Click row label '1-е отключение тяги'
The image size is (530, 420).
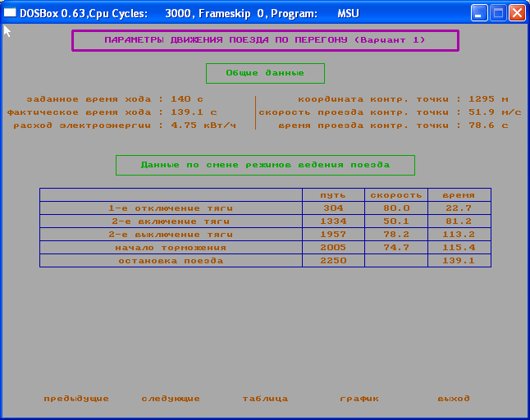[171, 208]
